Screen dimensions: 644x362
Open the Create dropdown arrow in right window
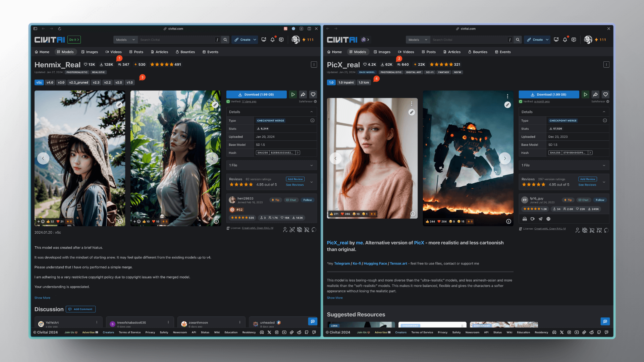547,40
